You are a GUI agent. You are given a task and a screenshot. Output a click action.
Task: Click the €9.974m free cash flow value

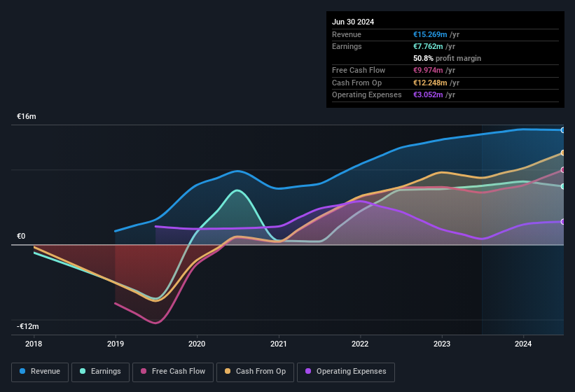coord(428,70)
